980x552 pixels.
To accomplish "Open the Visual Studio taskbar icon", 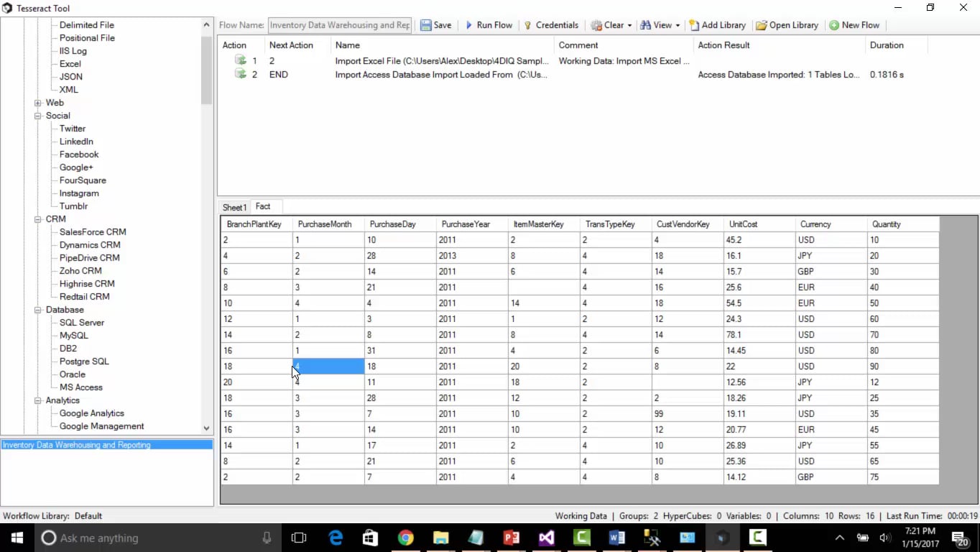I will (546, 538).
